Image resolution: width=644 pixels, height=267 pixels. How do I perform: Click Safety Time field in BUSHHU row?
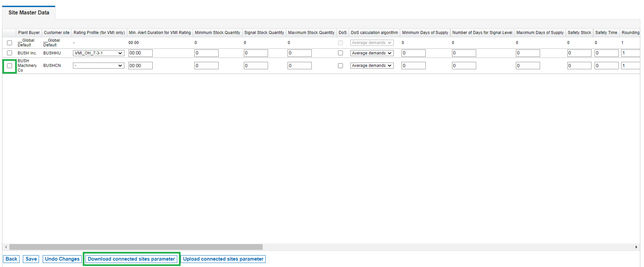[x=607, y=53]
